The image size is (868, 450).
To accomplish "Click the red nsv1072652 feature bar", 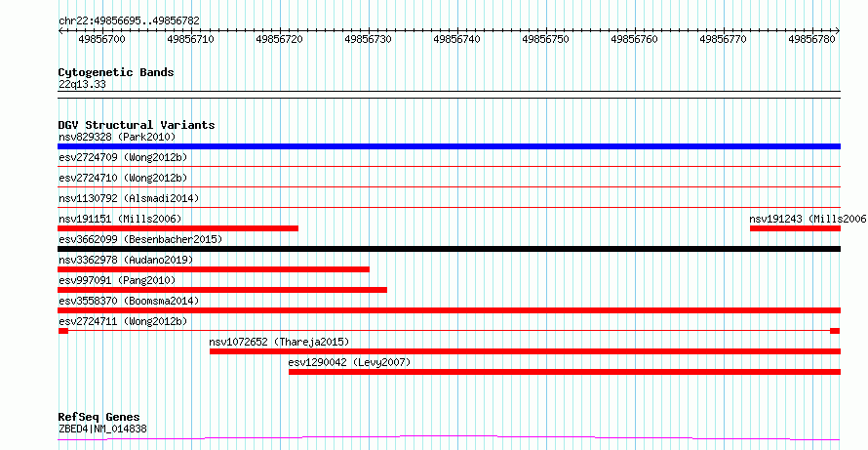I will [526, 351].
